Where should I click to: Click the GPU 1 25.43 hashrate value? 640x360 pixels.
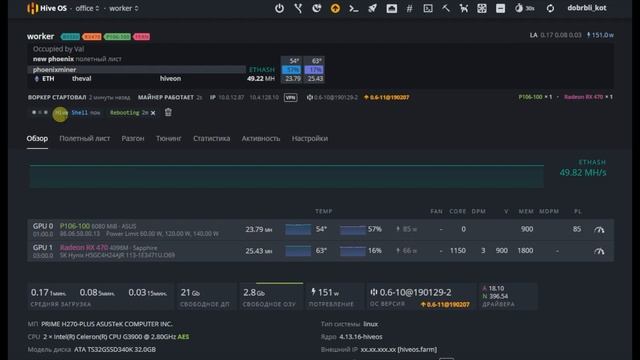click(x=259, y=251)
